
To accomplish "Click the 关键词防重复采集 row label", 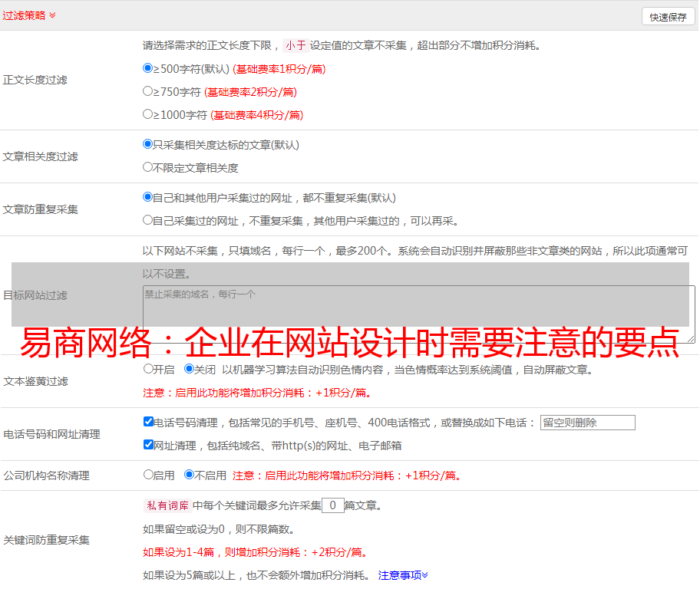I will coord(46,540).
